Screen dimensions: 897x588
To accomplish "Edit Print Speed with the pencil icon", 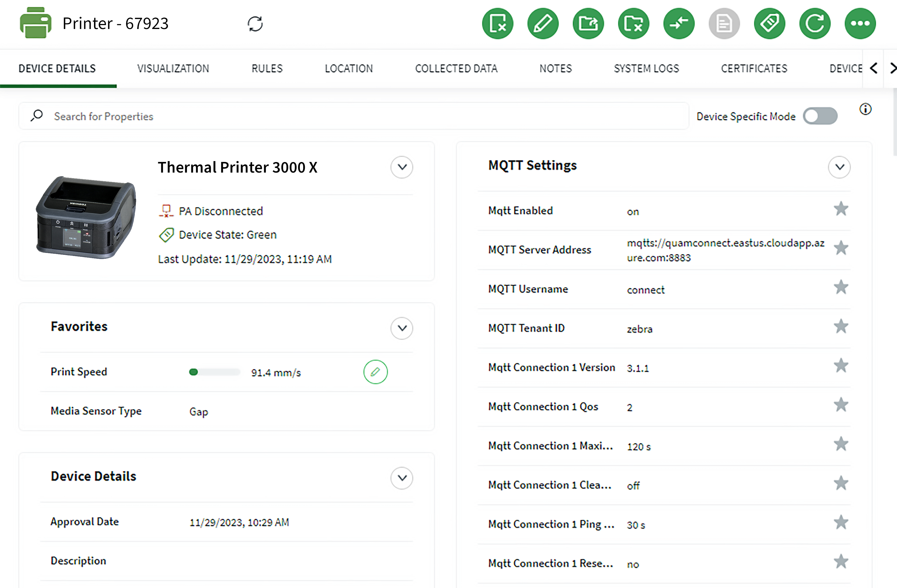I will [375, 372].
